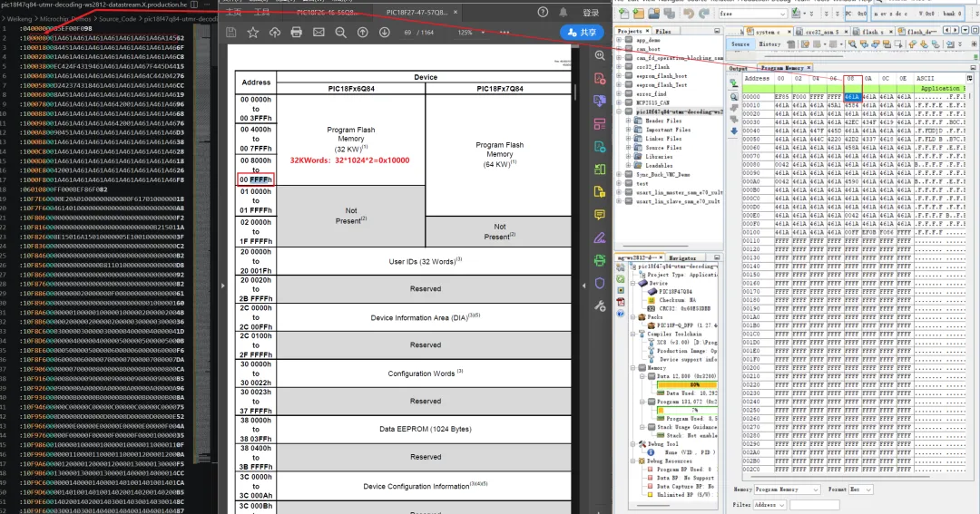Click the 工具 tools tab in PDF viewer
Screen dimensions: 980x514
(262, 12)
